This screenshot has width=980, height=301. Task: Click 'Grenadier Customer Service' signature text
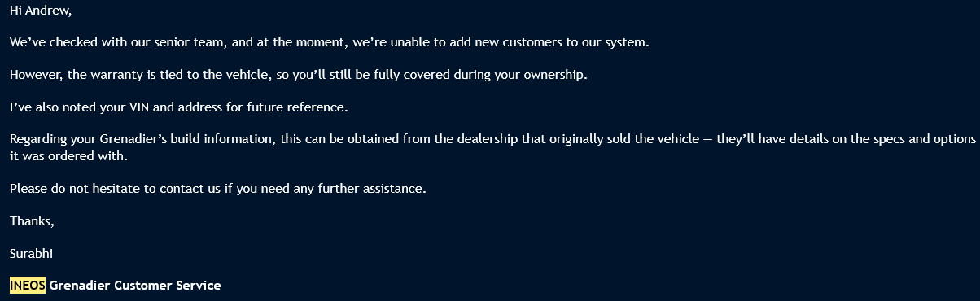pyautogui.click(x=135, y=286)
